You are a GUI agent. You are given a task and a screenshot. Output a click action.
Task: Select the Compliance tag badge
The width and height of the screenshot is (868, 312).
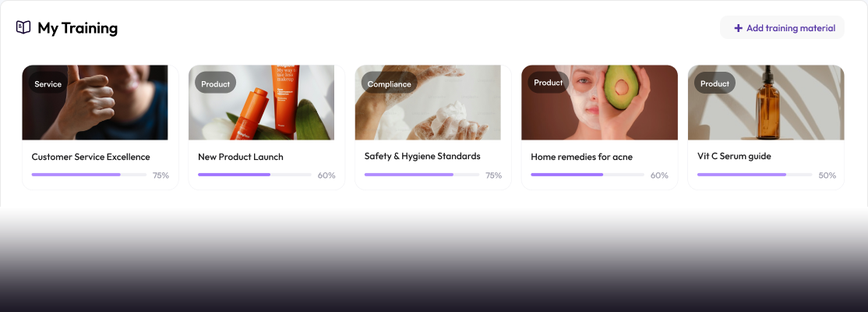(389, 84)
